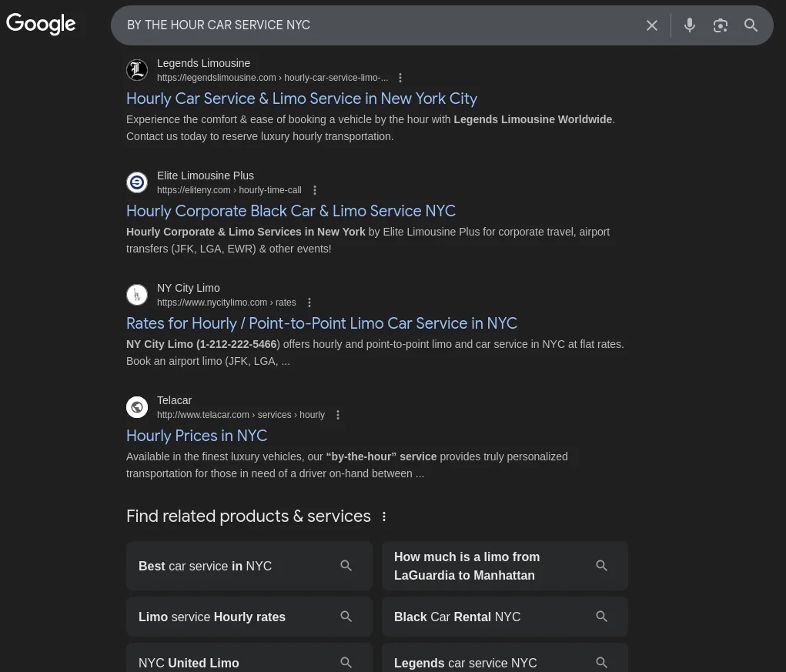Clear the search box text

coord(652,25)
